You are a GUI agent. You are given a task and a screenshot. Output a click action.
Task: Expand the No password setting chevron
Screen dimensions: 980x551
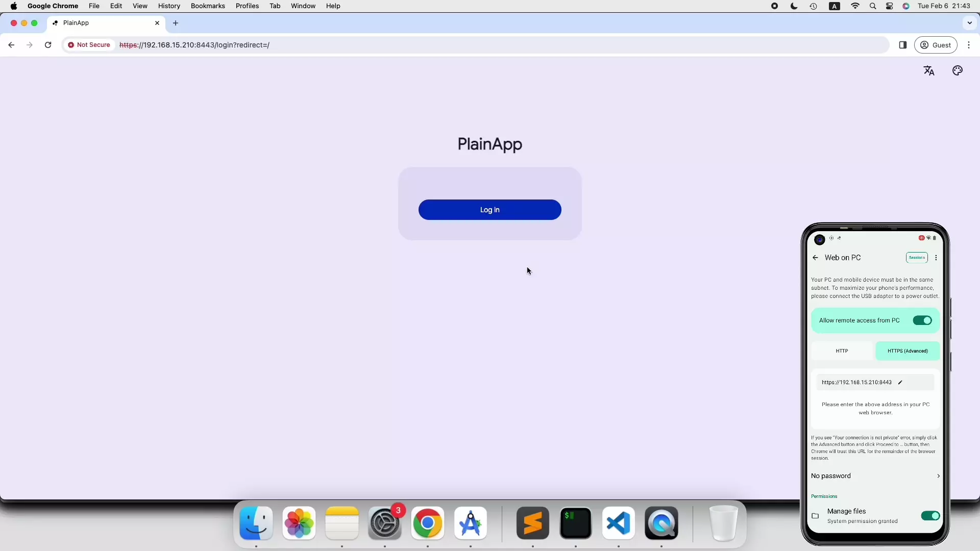938,476
